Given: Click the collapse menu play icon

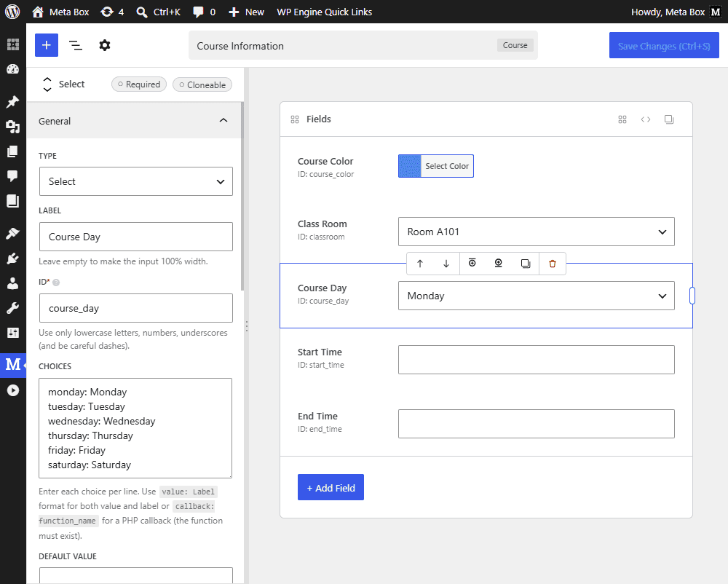Looking at the screenshot, I should 13,390.
